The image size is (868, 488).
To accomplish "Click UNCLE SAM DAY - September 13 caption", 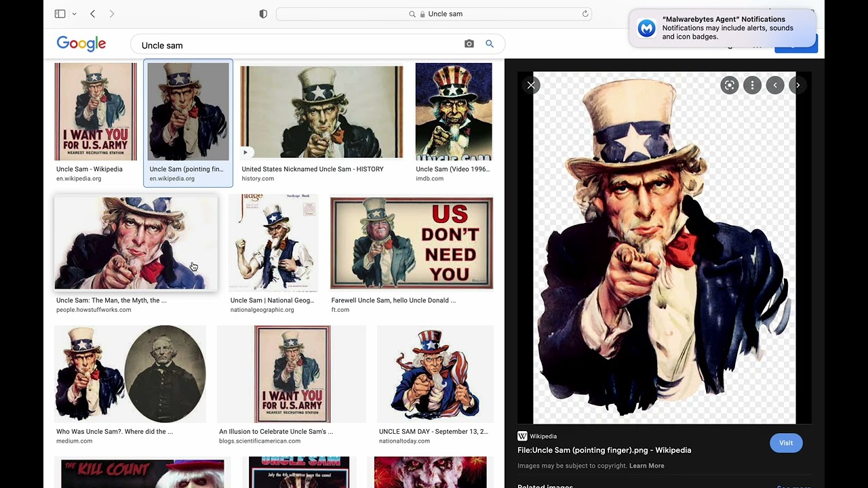I will tap(433, 431).
